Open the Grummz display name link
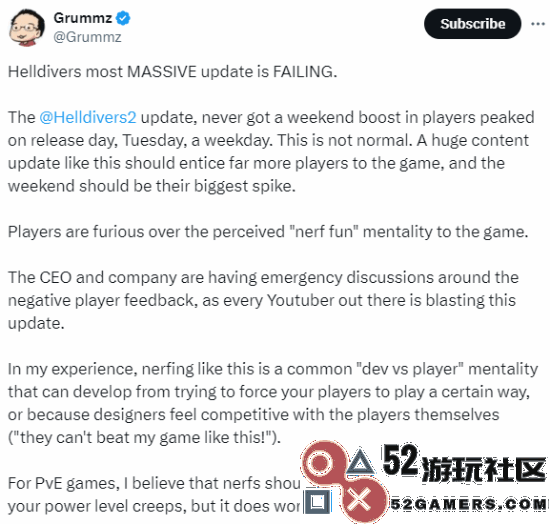 82,18
